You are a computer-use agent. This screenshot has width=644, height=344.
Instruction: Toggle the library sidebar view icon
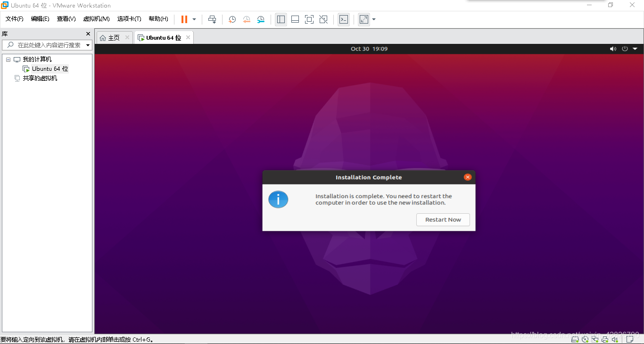(281, 19)
